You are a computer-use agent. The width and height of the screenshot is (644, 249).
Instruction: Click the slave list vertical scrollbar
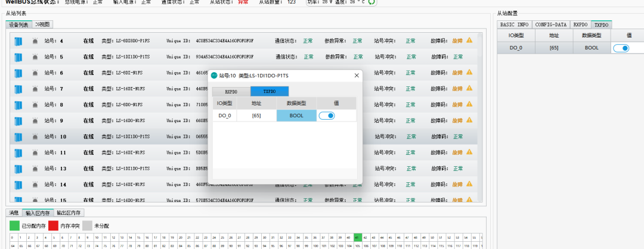479,119
